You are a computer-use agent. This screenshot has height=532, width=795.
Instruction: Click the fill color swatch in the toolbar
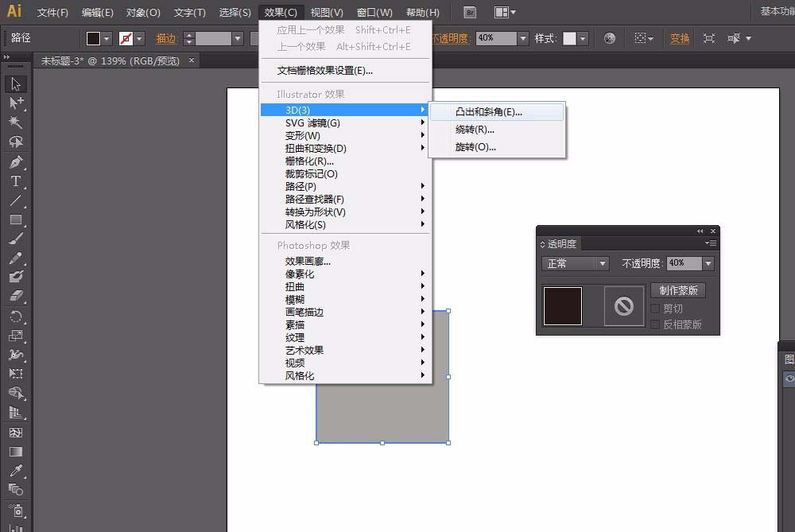94,37
